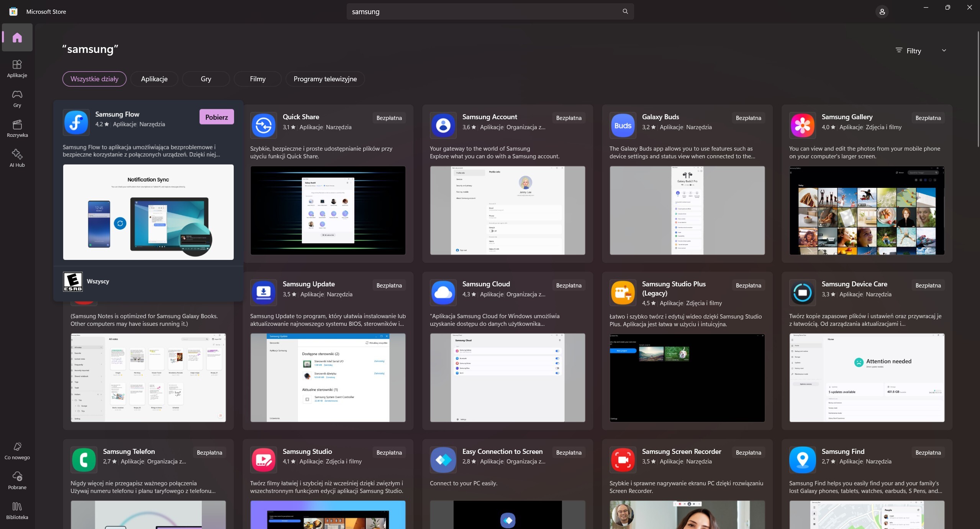Click the Samsung Flow description text

(141, 151)
